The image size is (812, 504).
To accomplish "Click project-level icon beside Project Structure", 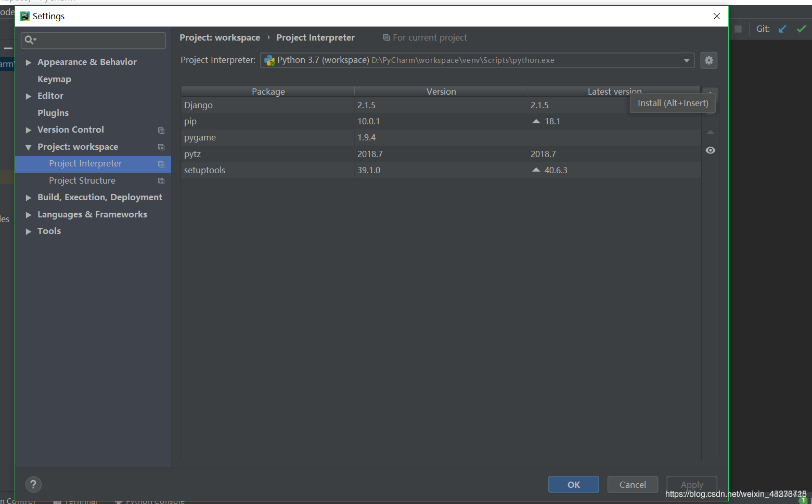I will pos(161,181).
